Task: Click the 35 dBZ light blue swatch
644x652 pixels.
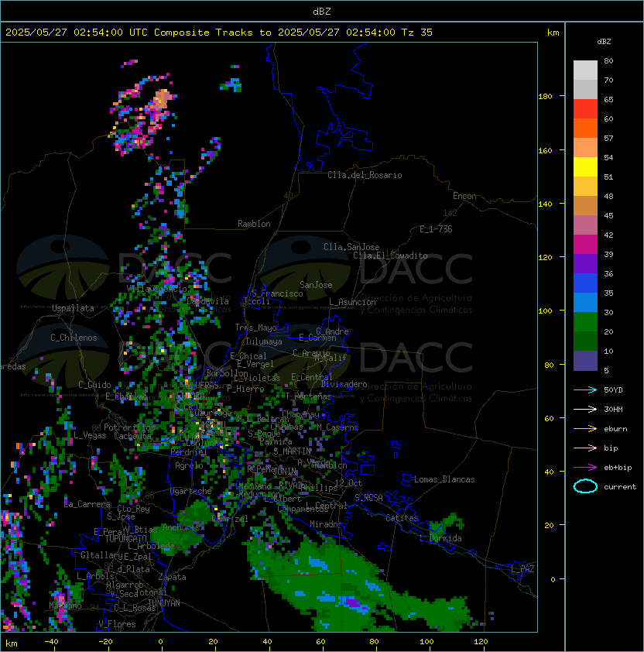Action: 585,302
